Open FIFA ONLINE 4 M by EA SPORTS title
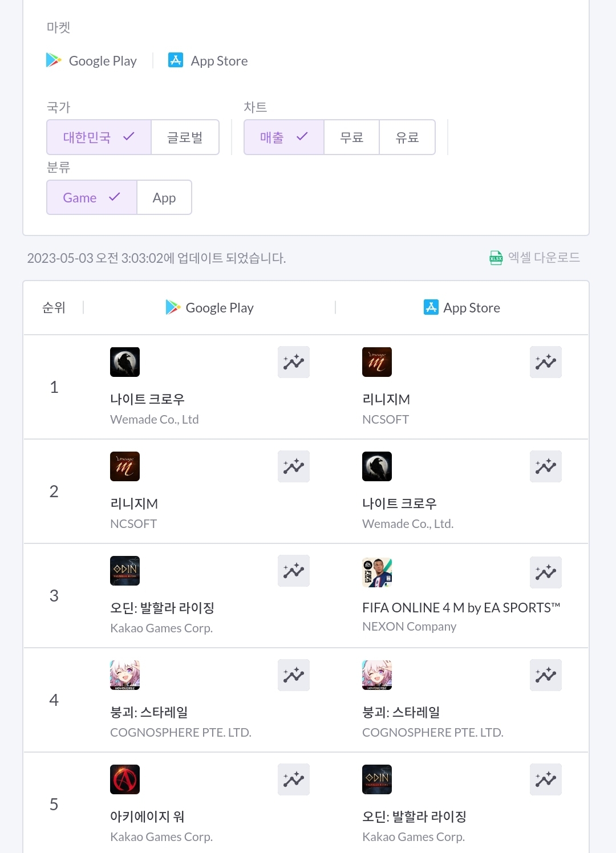 461,608
